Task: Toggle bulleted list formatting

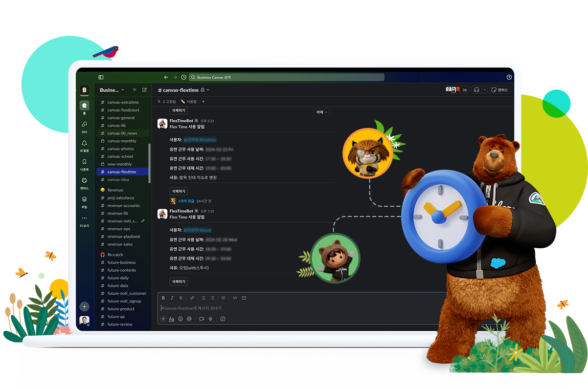Action: (212, 298)
